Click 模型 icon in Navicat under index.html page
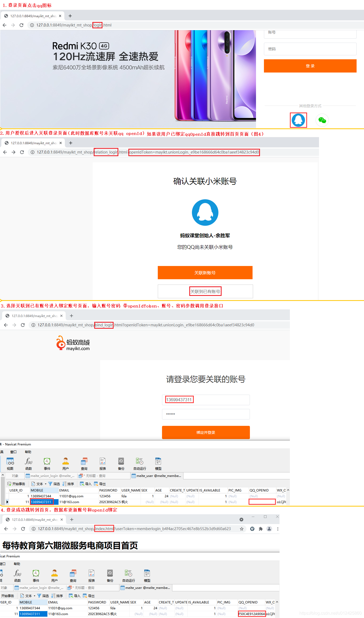 tap(147, 576)
